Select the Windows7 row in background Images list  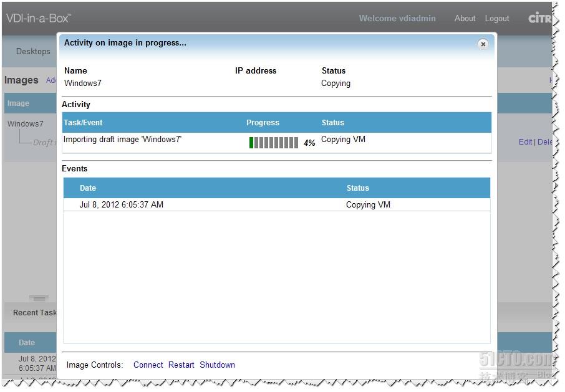pos(25,123)
